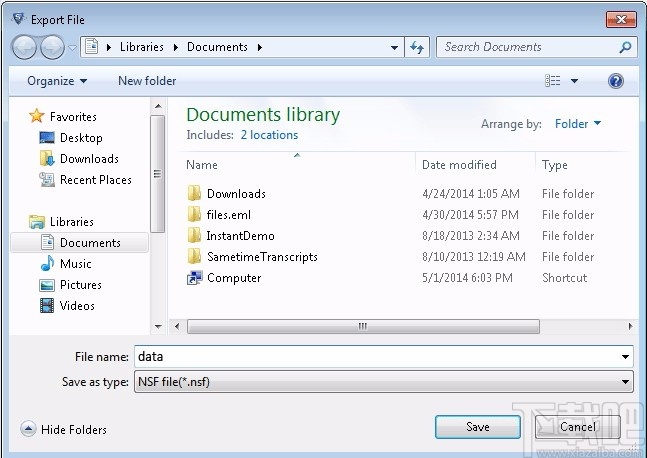The height and width of the screenshot is (458, 647).
Task: Open the Organize menu
Action: pos(57,81)
